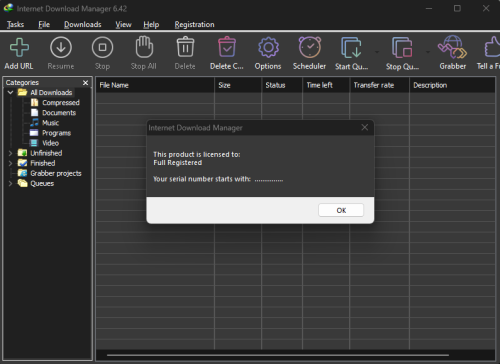Close the Internet Download Manager dialog
Viewport: 500px width, 364px height.
[x=365, y=127]
